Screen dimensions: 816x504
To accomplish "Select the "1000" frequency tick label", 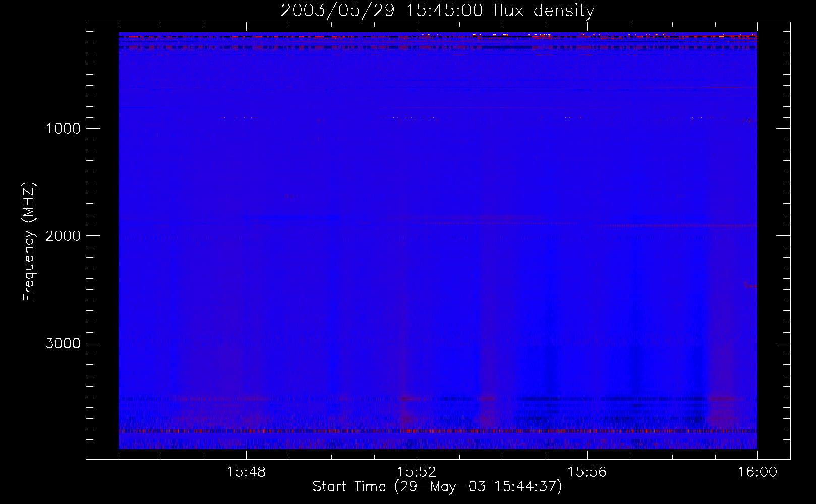I will pos(63,129).
